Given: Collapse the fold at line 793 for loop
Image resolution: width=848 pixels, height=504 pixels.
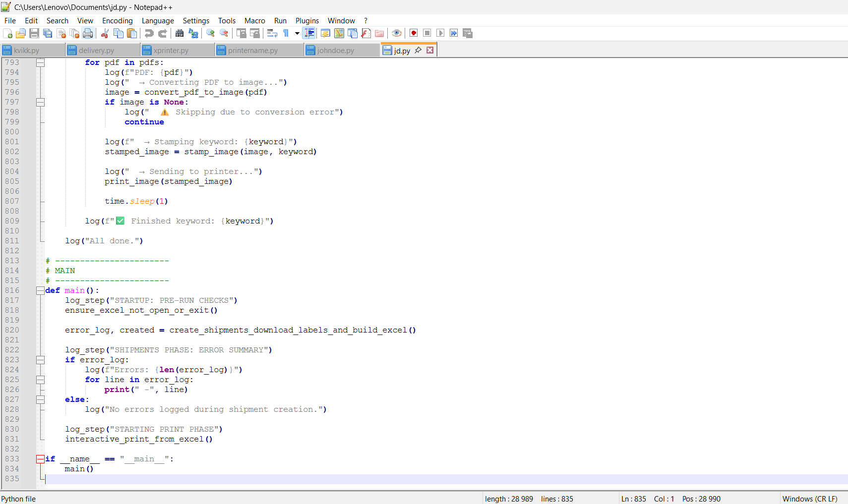Looking at the screenshot, I should pyautogui.click(x=40, y=63).
